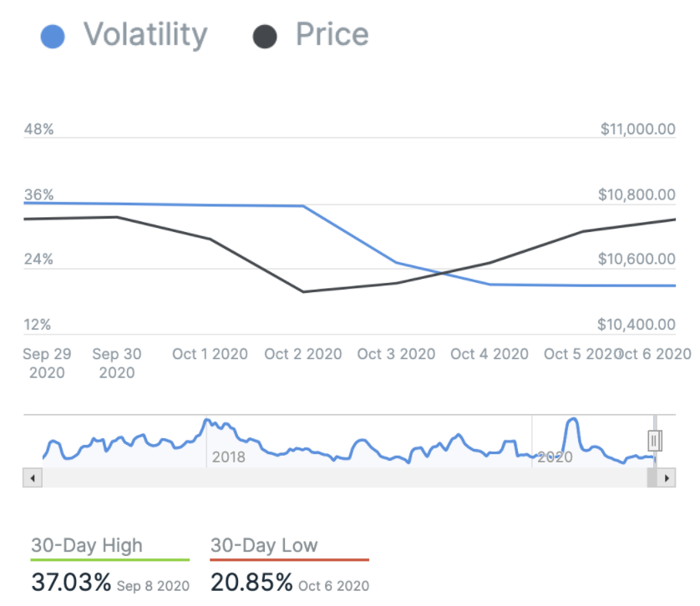Click the 20.85% low value
The image size is (700, 606).
pyautogui.click(x=251, y=582)
